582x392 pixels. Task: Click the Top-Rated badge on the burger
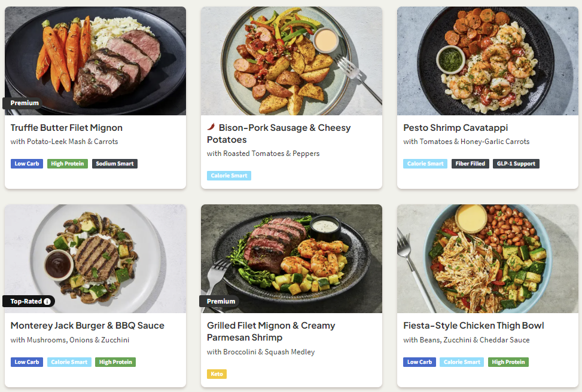click(x=25, y=301)
